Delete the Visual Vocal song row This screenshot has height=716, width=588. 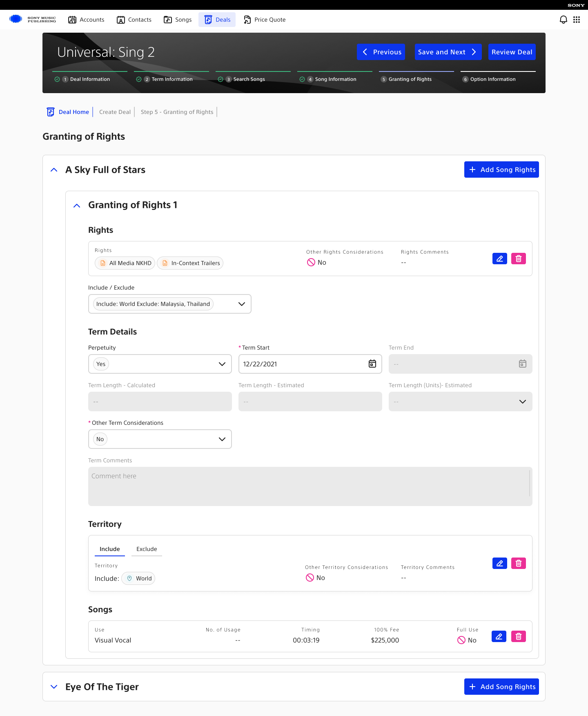[519, 636]
